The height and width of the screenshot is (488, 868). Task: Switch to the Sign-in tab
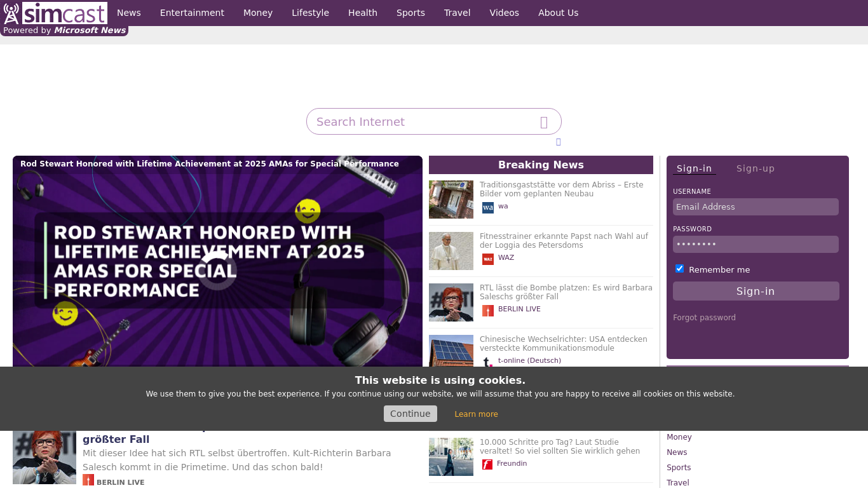[694, 168]
